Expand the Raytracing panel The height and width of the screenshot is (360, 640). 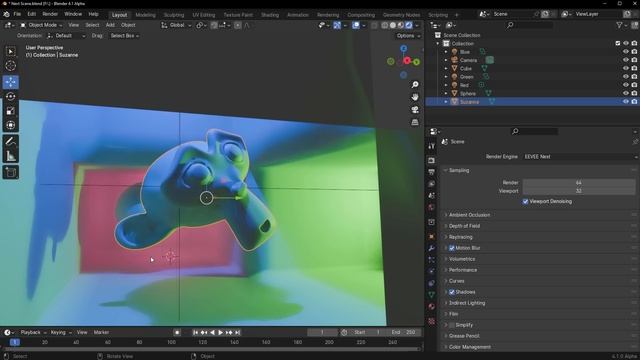[460, 237]
